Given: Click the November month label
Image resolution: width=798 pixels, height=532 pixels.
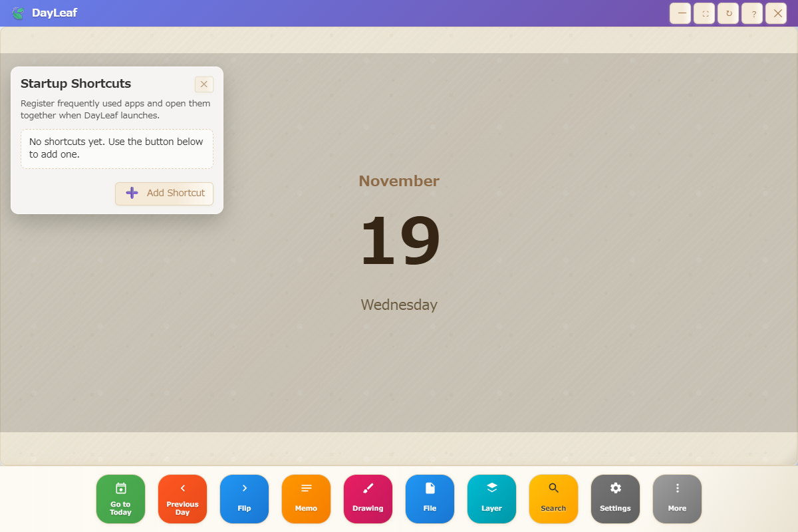Looking at the screenshot, I should pyautogui.click(x=399, y=181).
